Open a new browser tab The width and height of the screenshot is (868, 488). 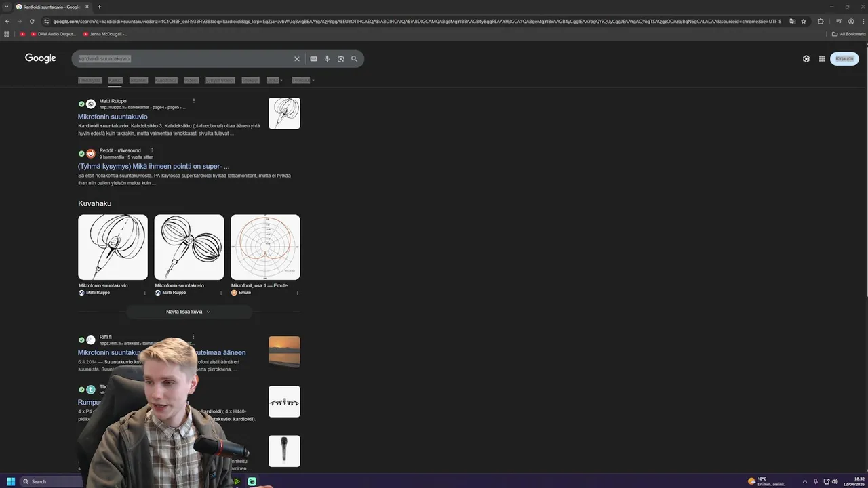[99, 7]
